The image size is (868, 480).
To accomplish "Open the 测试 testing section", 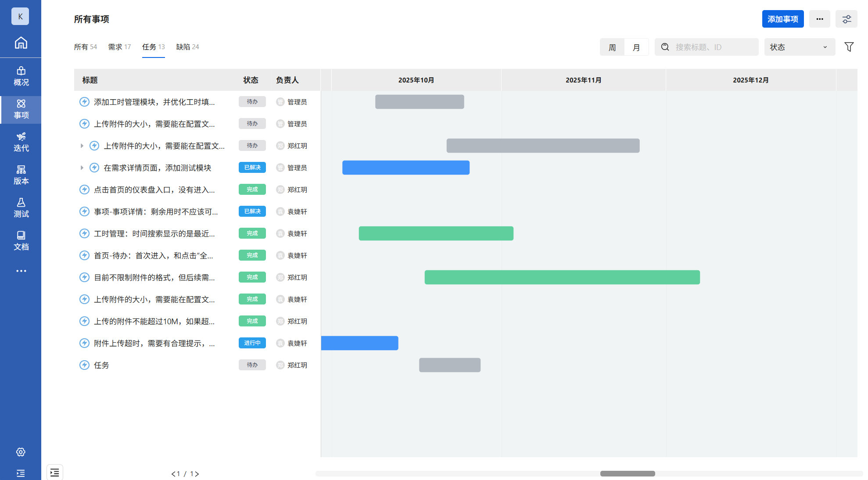I will (x=21, y=208).
